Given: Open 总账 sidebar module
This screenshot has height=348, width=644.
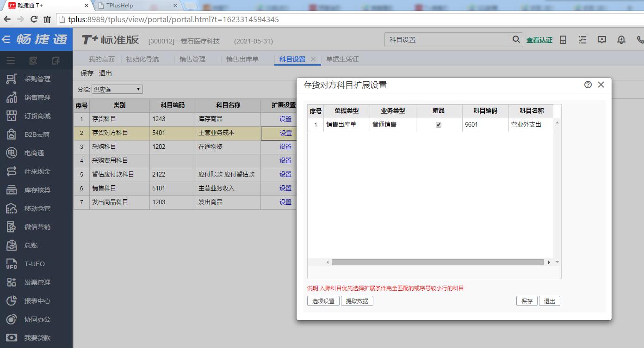Looking at the screenshot, I should coord(36,245).
